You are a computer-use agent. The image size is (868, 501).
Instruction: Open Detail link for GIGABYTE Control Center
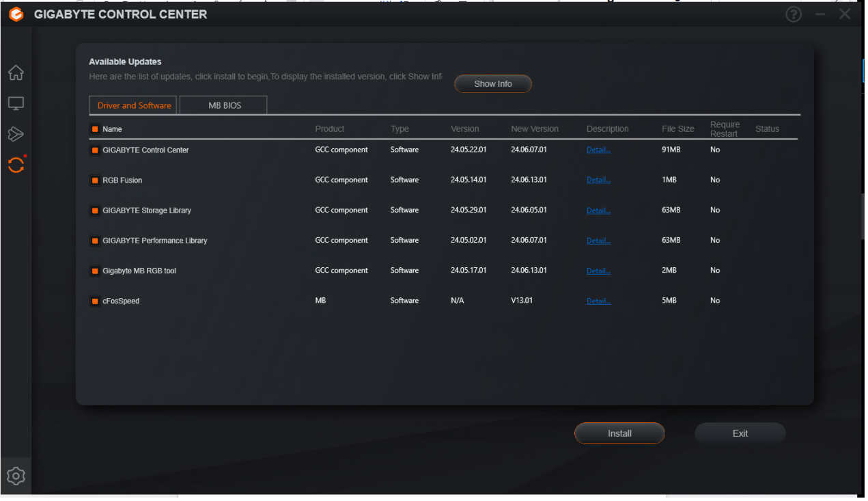598,150
